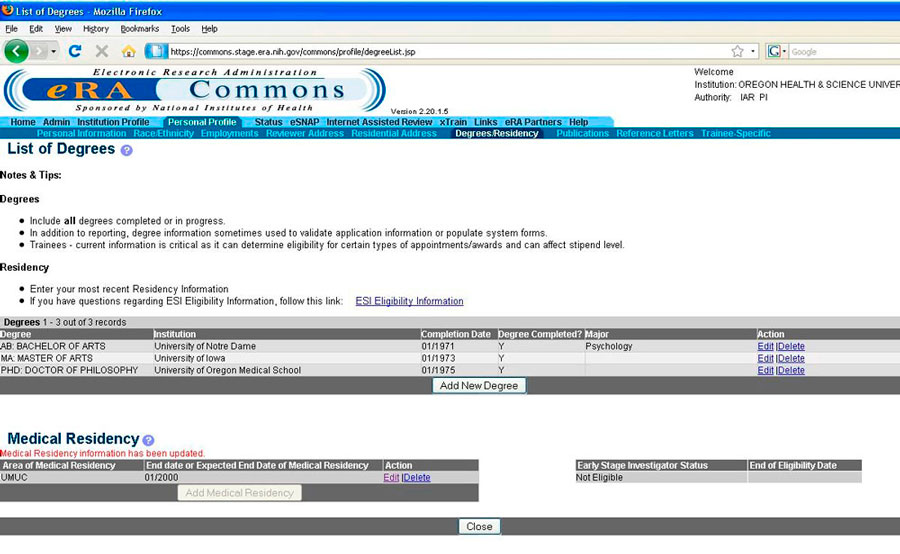Open the Residential Address subtab
This screenshot has width=900, height=554.
[394, 133]
